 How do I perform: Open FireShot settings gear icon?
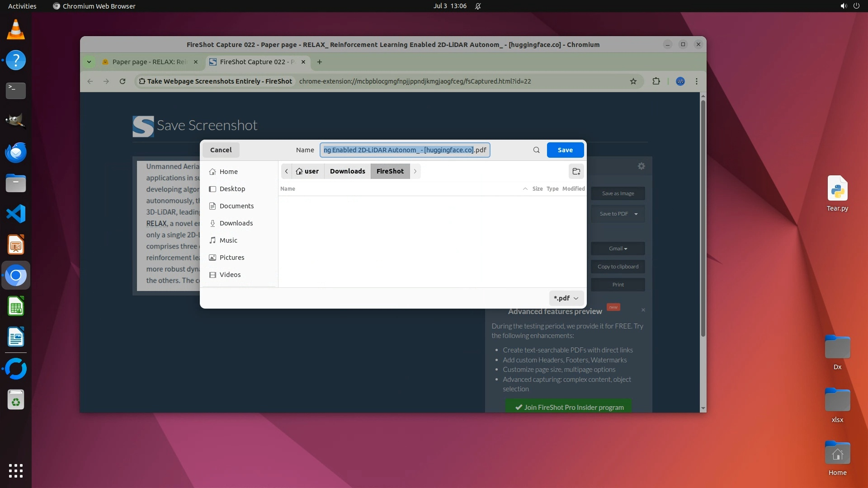641,166
